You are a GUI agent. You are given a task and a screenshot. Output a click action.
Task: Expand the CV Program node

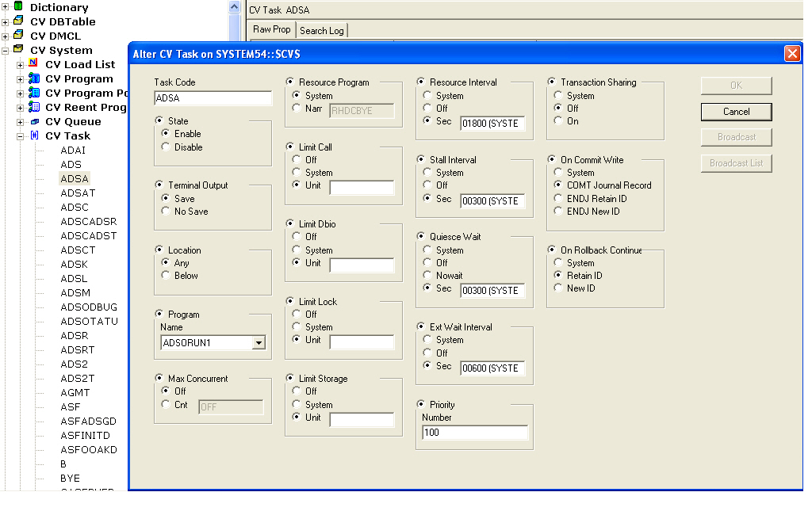(20, 79)
